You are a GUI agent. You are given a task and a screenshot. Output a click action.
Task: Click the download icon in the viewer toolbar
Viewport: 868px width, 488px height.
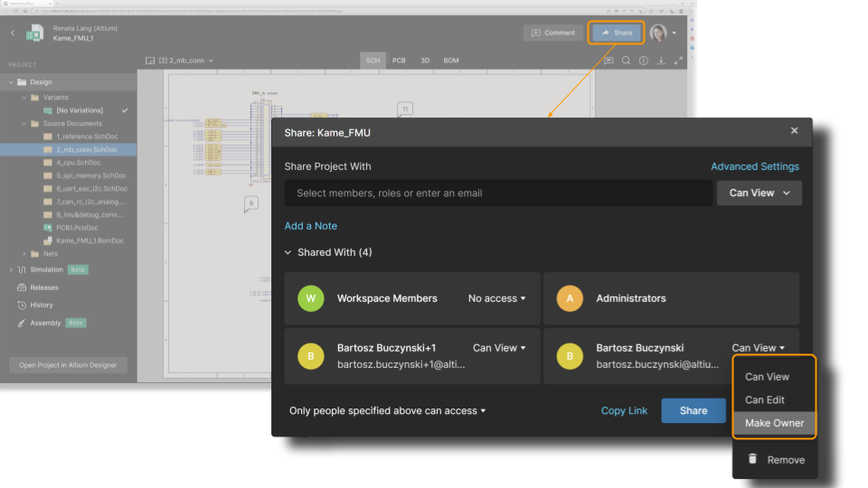[661, 61]
